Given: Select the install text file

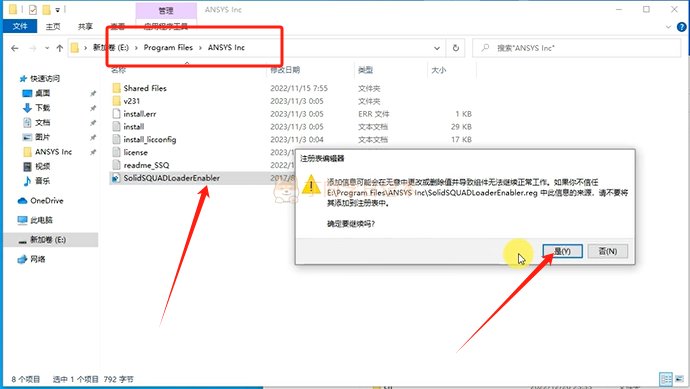Looking at the screenshot, I should 133,126.
